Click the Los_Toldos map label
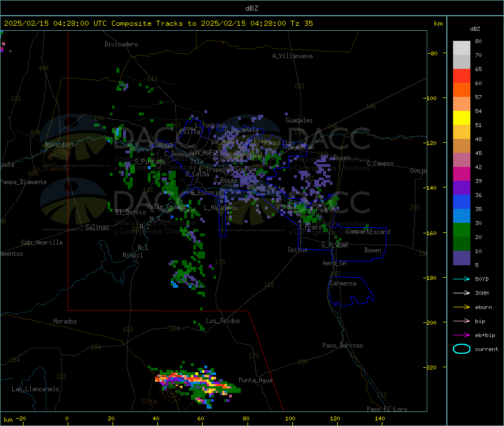The height and width of the screenshot is (426, 504). [223, 321]
